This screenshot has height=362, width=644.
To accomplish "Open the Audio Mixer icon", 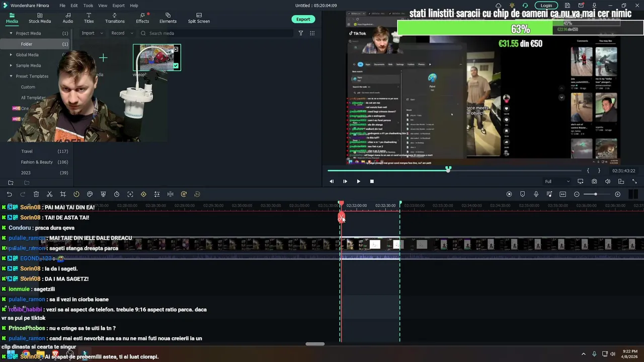I will [549, 194].
